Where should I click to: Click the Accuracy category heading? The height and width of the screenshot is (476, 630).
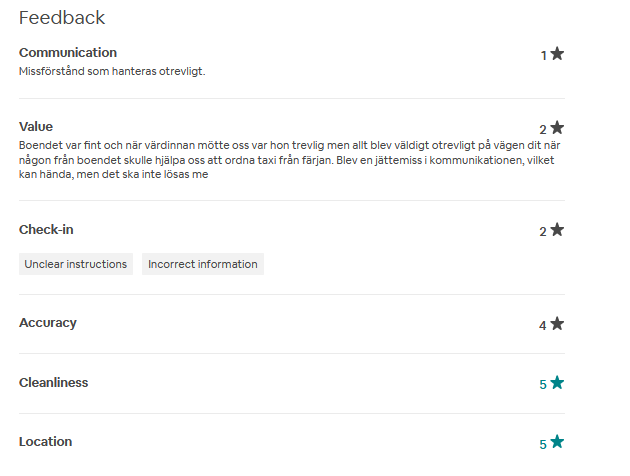pyautogui.click(x=48, y=323)
